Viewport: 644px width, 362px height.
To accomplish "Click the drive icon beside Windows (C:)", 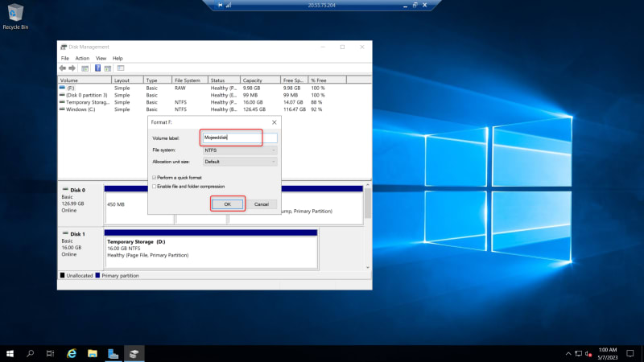I will coord(62,109).
